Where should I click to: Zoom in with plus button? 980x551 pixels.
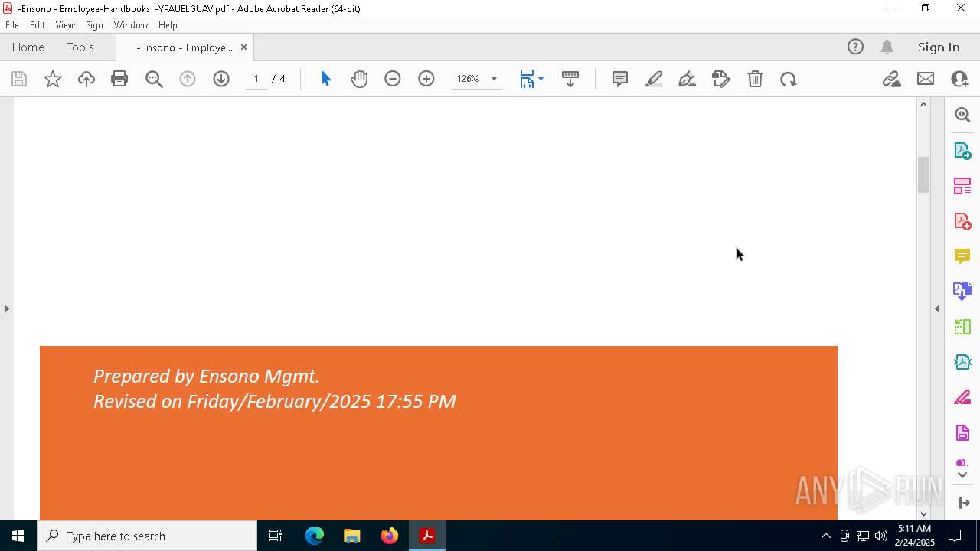[x=426, y=79]
